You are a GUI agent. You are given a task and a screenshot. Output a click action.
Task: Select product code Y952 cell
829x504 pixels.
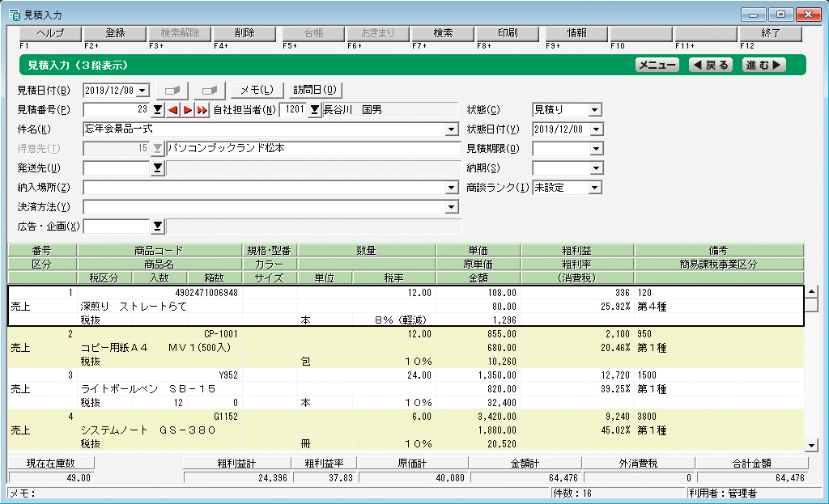160,375
